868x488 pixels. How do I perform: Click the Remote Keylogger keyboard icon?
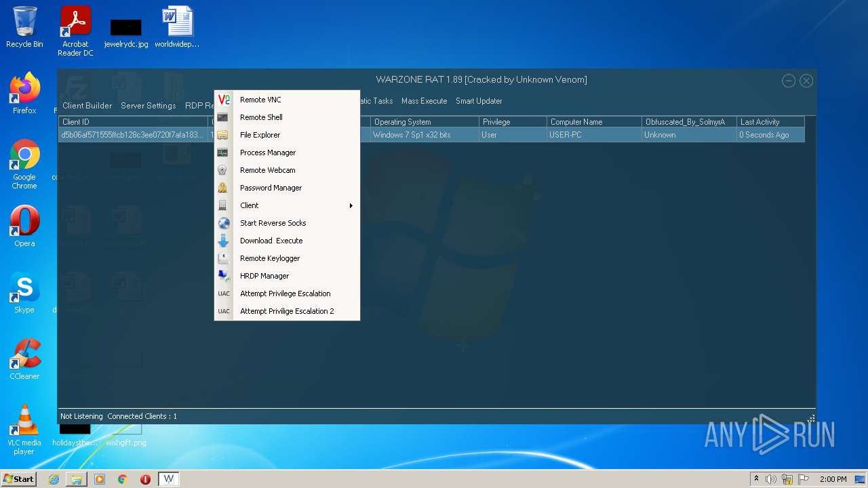coord(224,258)
